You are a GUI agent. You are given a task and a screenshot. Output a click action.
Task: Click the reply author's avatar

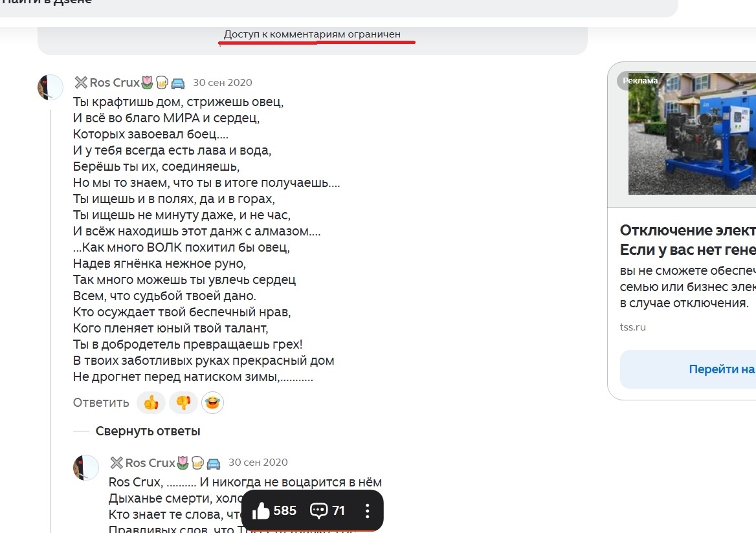[85, 468]
